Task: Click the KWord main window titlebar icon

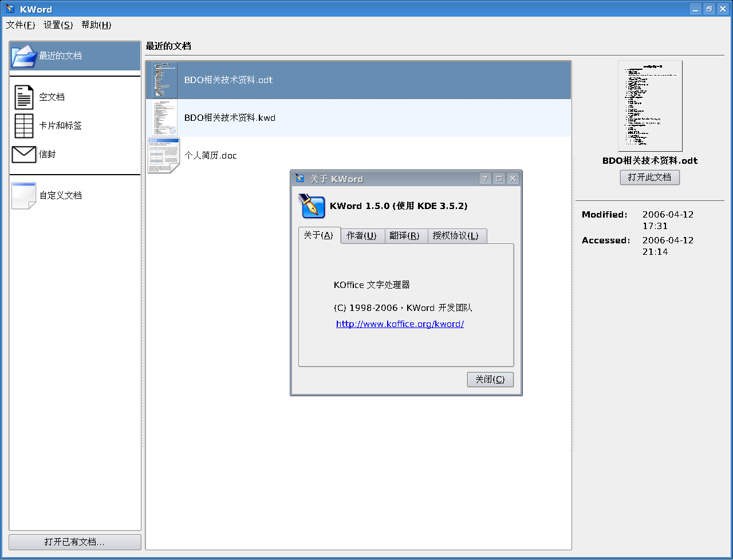Action: pos(10,9)
